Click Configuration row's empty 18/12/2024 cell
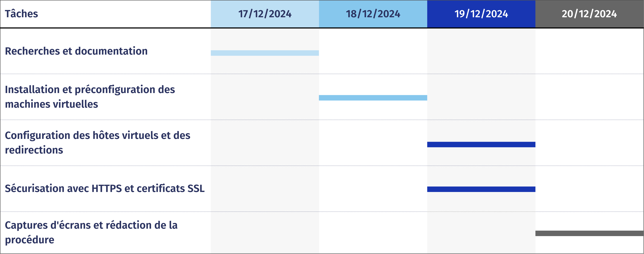Viewport: 644px width, 254px height. (x=373, y=142)
